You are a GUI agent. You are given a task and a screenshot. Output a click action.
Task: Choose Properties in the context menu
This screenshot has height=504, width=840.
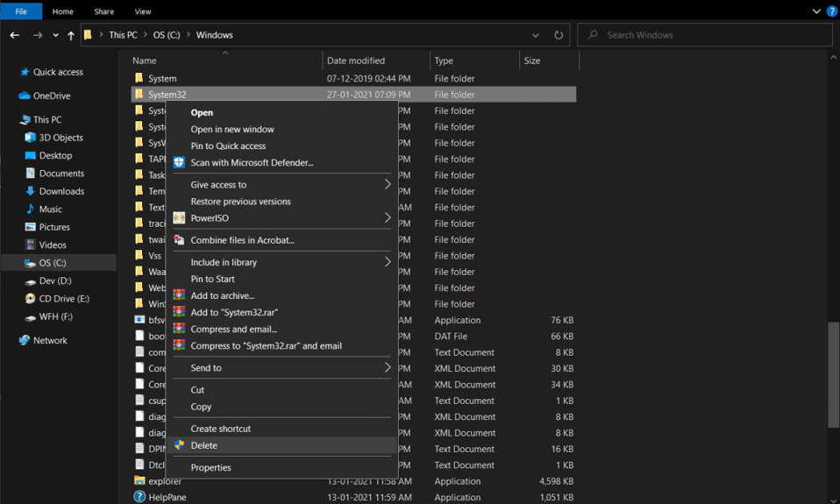point(211,467)
